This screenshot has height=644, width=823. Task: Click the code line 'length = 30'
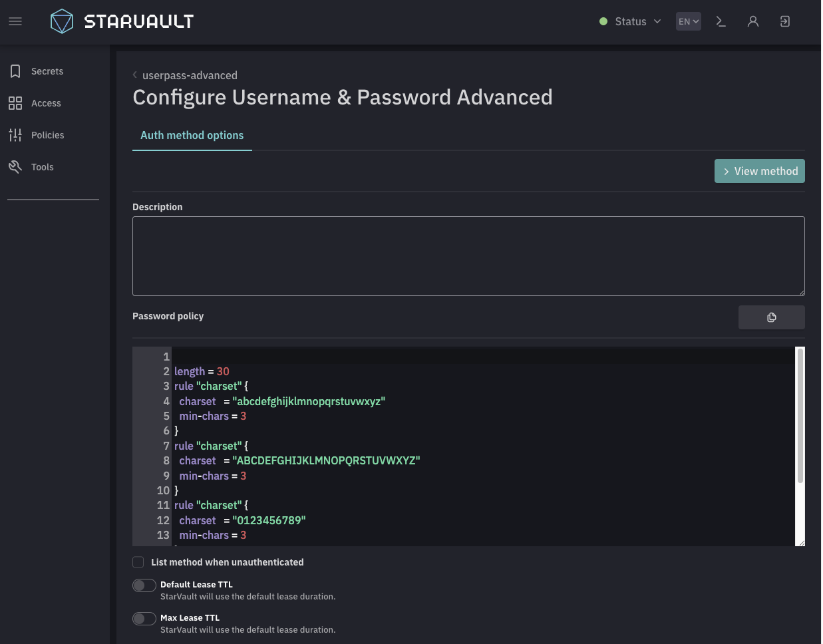tap(202, 371)
